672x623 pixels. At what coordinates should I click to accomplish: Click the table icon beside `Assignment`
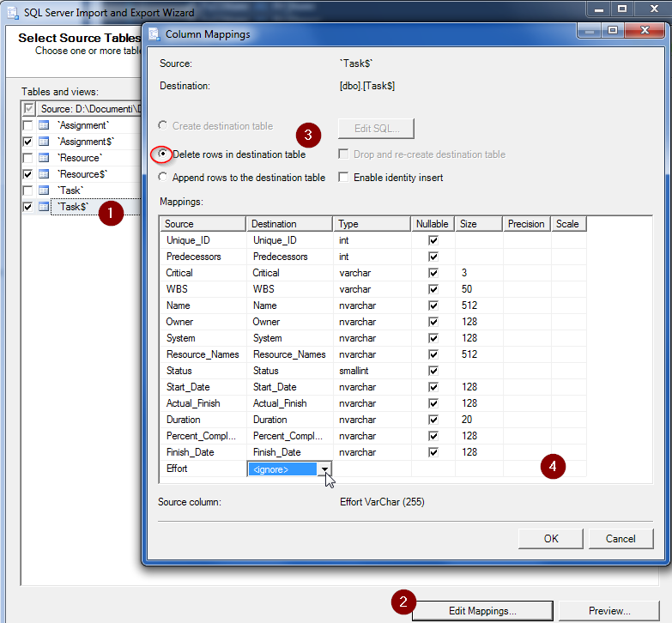[44, 125]
